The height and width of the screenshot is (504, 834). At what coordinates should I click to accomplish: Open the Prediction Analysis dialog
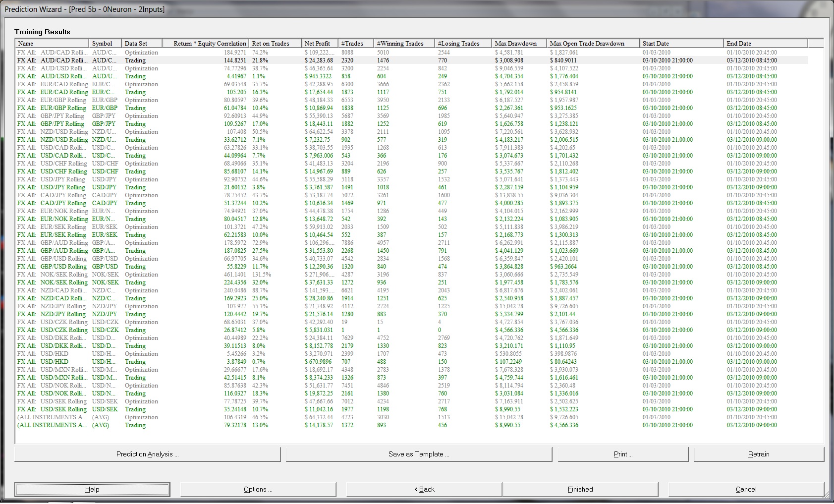(x=147, y=454)
